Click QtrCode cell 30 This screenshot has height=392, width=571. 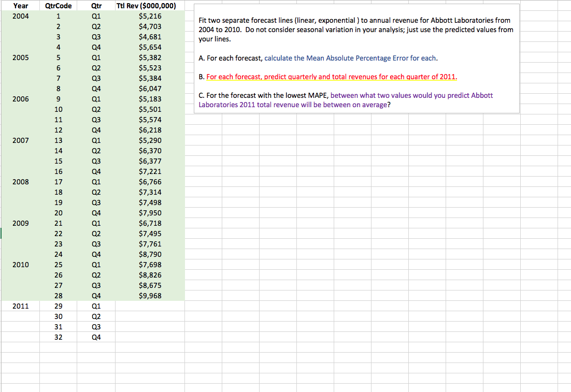tap(58, 317)
